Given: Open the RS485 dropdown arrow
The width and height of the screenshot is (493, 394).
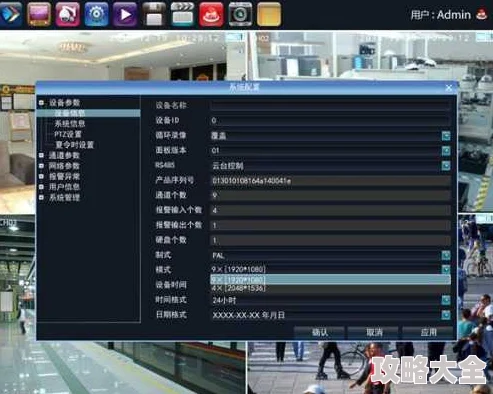Looking at the screenshot, I should click(446, 166).
